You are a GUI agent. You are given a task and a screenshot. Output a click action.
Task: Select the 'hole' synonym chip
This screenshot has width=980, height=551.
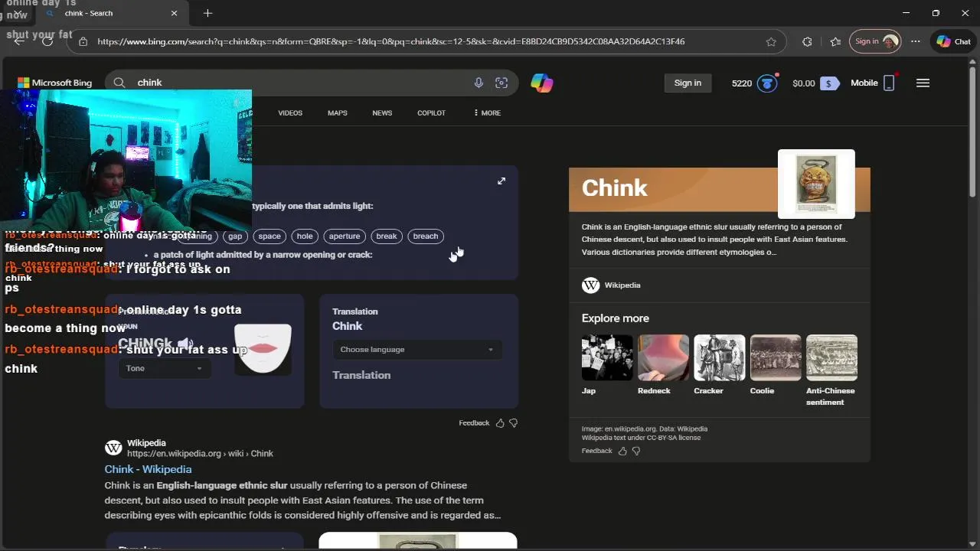pos(305,236)
